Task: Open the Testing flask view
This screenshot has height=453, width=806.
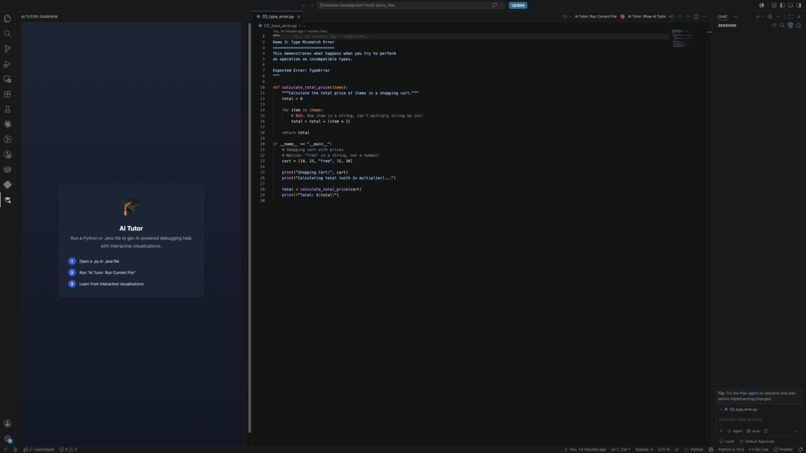Action: [x=7, y=110]
